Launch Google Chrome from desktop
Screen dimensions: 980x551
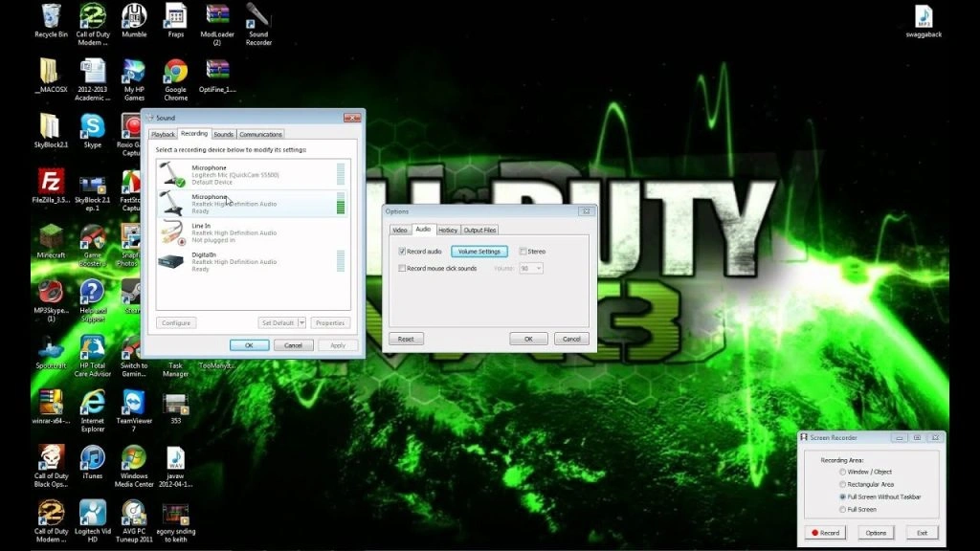tap(176, 80)
